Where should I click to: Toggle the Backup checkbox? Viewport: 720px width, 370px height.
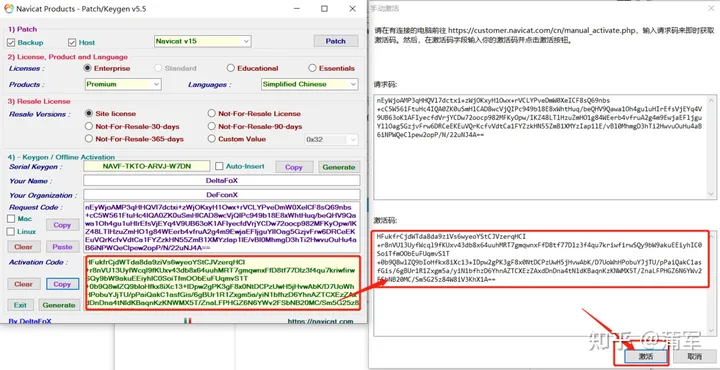[11, 43]
